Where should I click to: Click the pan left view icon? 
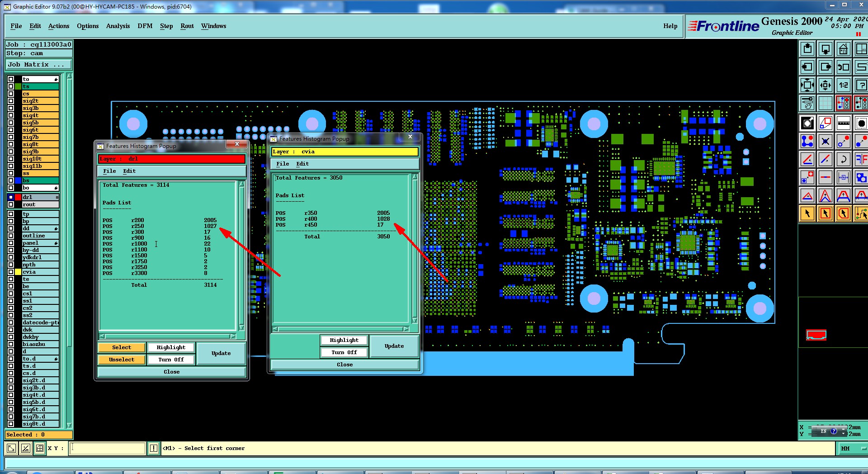[x=807, y=67]
